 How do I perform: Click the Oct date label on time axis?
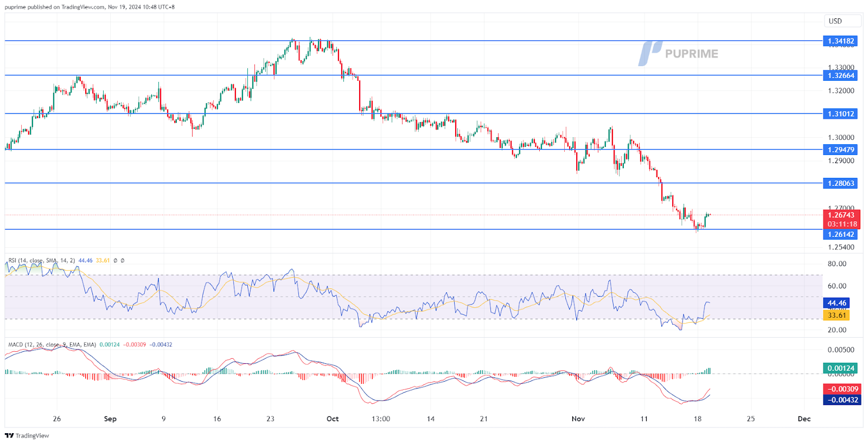tap(333, 419)
